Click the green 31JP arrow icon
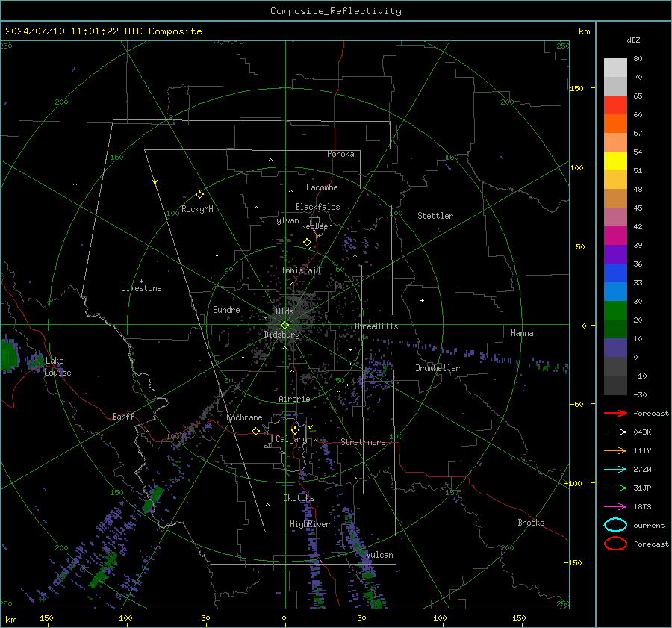 pos(615,488)
